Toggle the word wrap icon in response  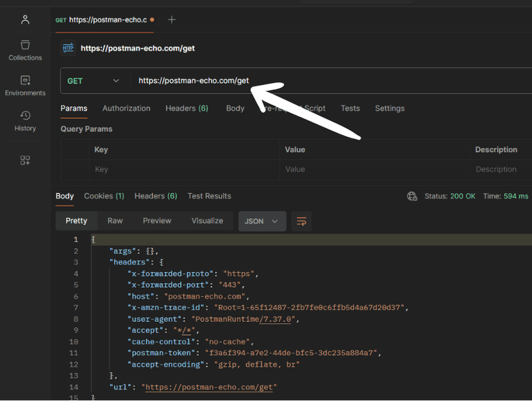(301, 221)
